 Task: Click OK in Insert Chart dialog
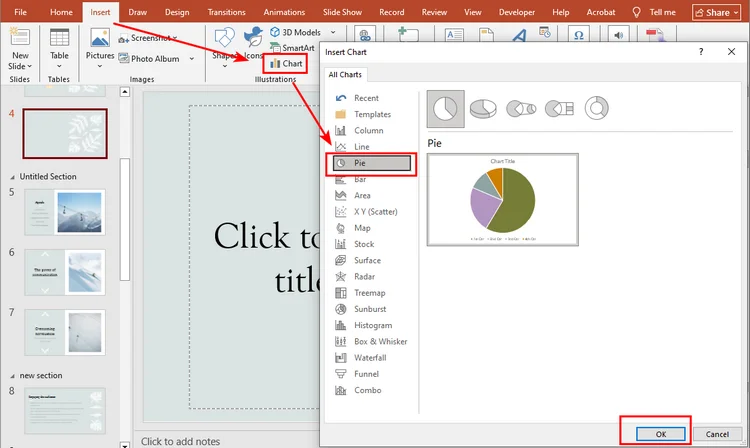[x=661, y=434]
